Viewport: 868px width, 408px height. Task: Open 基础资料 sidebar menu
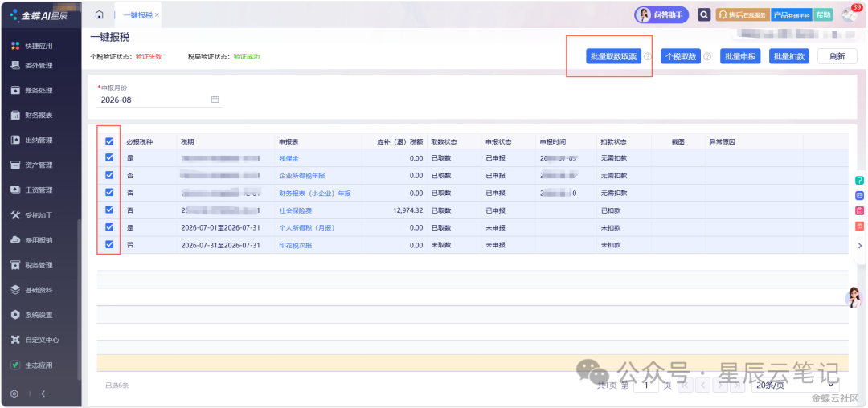39,290
